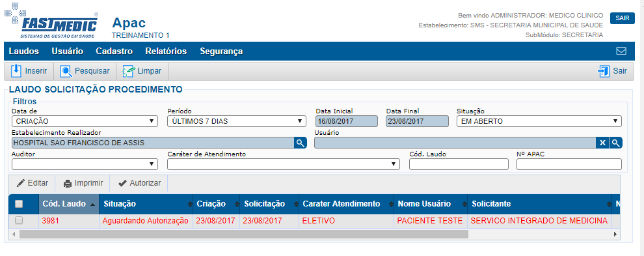Open the Situação filter dropdown

click(x=539, y=121)
